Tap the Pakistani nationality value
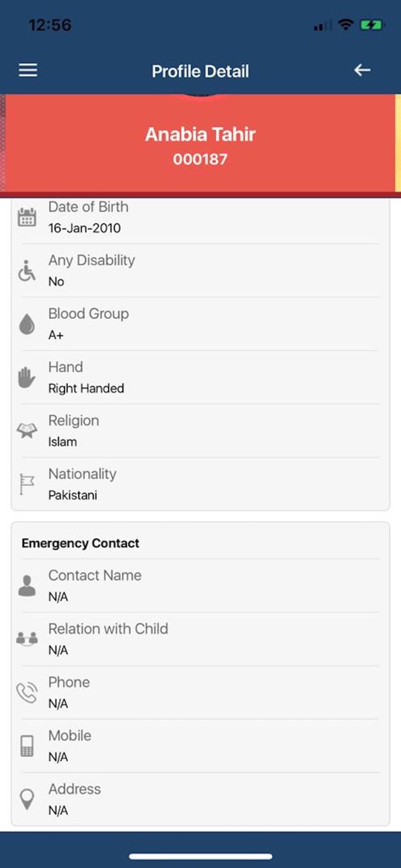The height and width of the screenshot is (868, 401). pyautogui.click(x=73, y=495)
